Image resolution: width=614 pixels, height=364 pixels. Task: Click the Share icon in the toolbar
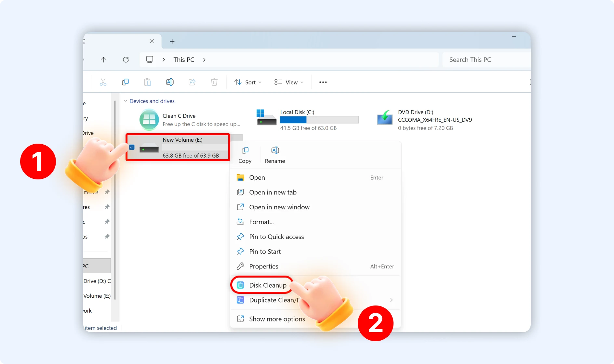192,82
